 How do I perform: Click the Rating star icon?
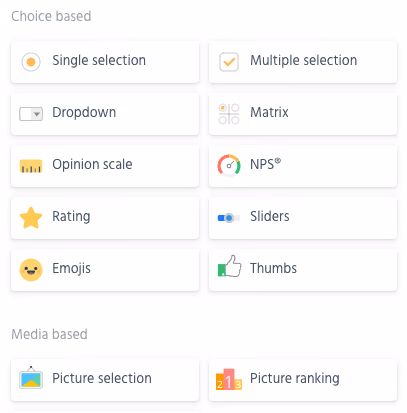coord(31,218)
